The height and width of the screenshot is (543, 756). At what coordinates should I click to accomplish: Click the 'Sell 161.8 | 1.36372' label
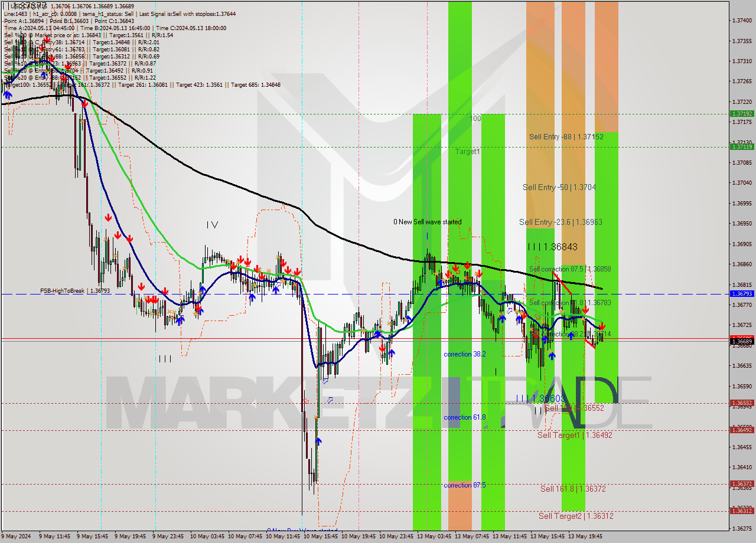pos(573,489)
